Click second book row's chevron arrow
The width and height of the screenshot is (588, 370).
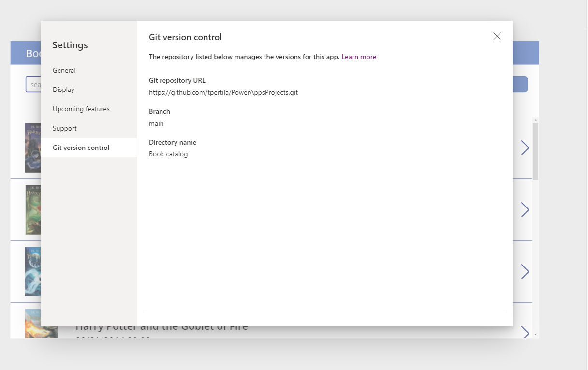[525, 209]
